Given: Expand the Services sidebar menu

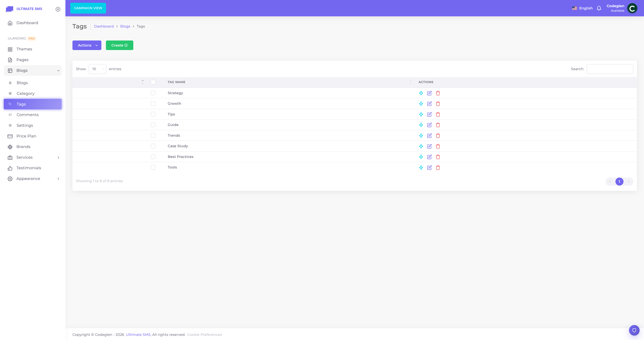Looking at the screenshot, I should 33,157.
